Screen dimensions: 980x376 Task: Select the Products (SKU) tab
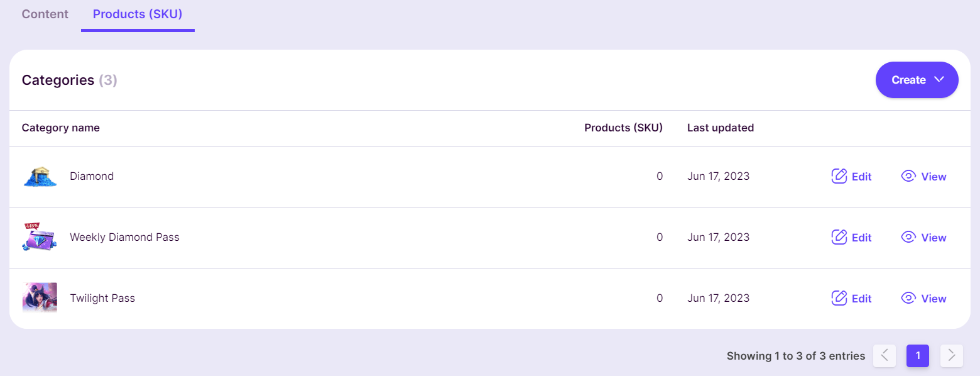tap(138, 14)
